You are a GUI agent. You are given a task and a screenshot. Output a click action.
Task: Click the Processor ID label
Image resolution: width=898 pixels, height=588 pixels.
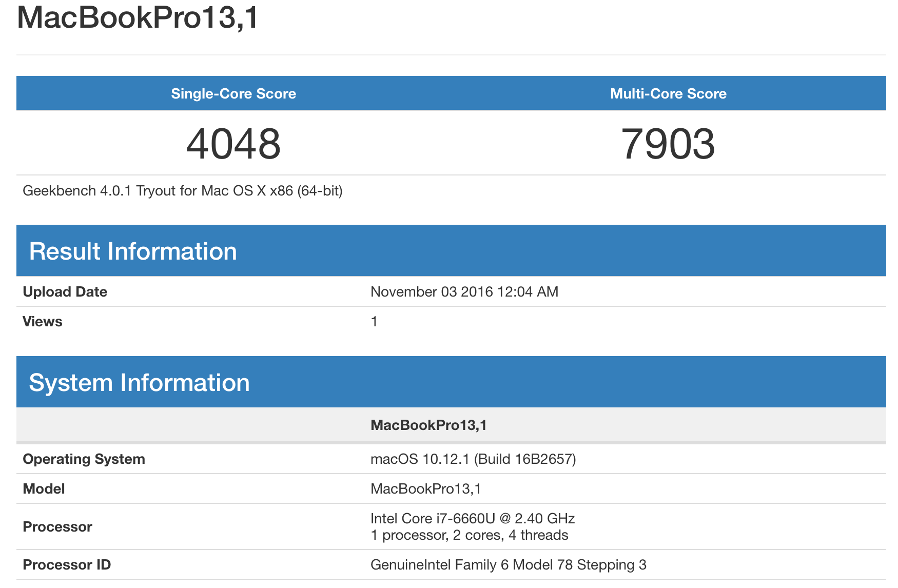point(67,564)
